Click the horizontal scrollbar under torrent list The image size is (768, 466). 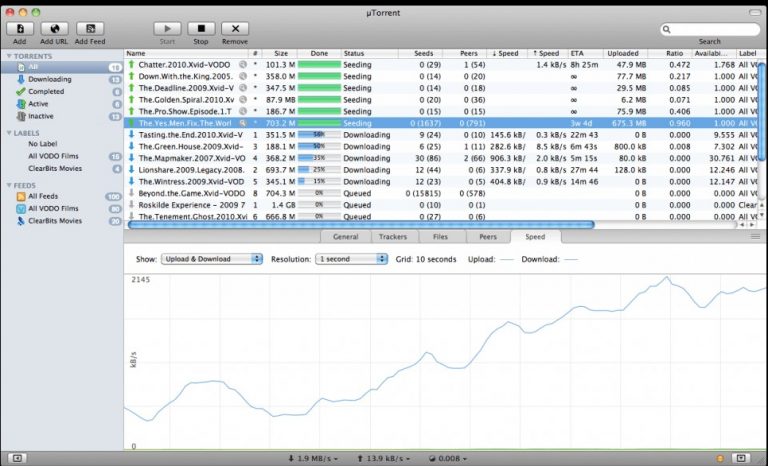[361, 225]
